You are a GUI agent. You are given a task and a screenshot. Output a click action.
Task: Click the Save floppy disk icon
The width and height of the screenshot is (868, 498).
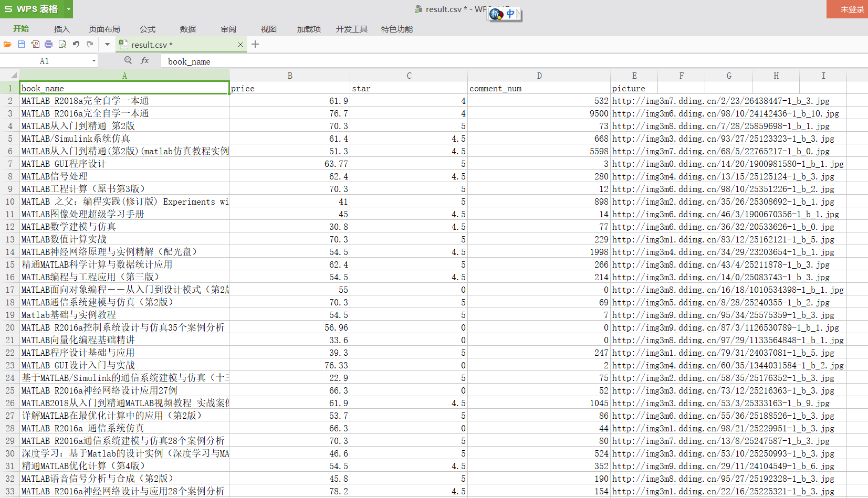coord(22,45)
